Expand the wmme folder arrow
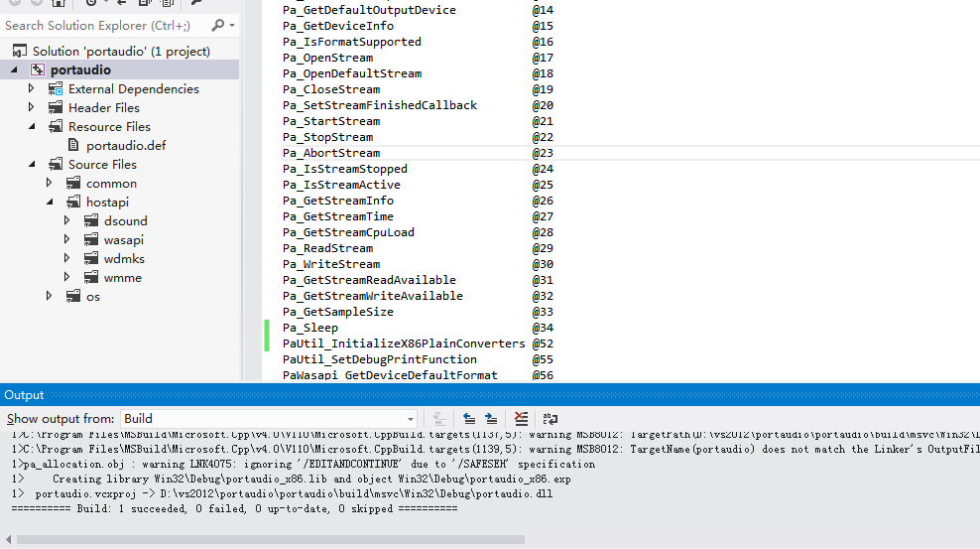The height and width of the screenshot is (549, 980). pyautogui.click(x=66, y=276)
